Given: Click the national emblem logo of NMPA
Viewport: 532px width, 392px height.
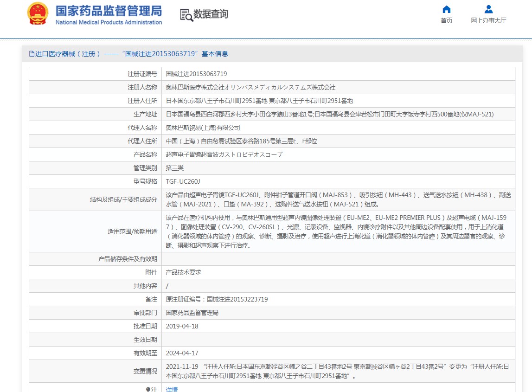Looking at the screenshot, I should [x=38, y=13].
